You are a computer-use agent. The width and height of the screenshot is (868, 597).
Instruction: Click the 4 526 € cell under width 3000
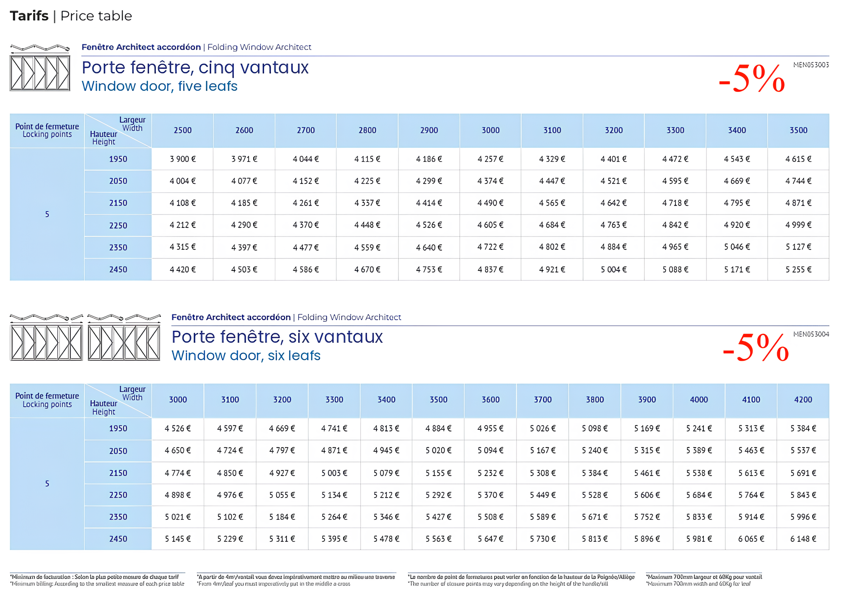pyautogui.click(x=177, y=429)
